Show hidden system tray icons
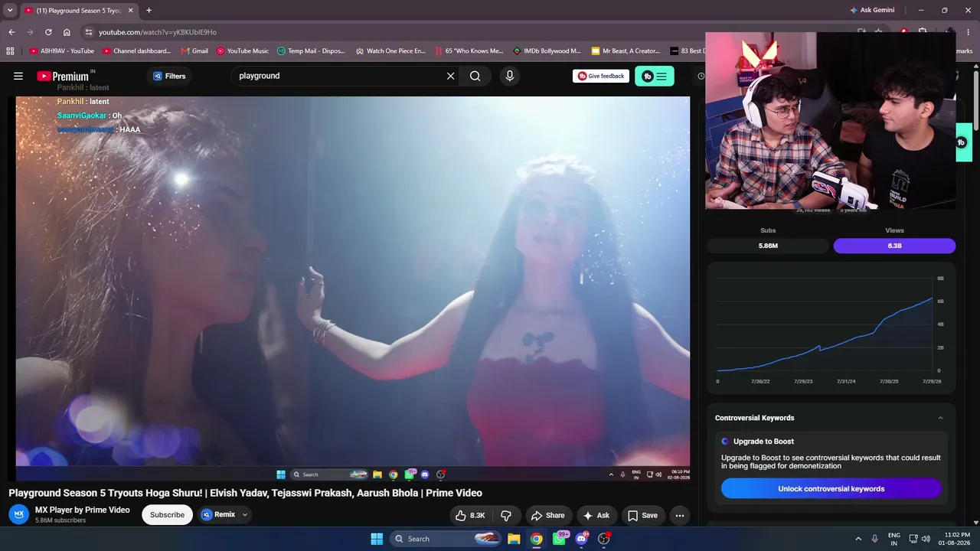 [x=858, y=539]
